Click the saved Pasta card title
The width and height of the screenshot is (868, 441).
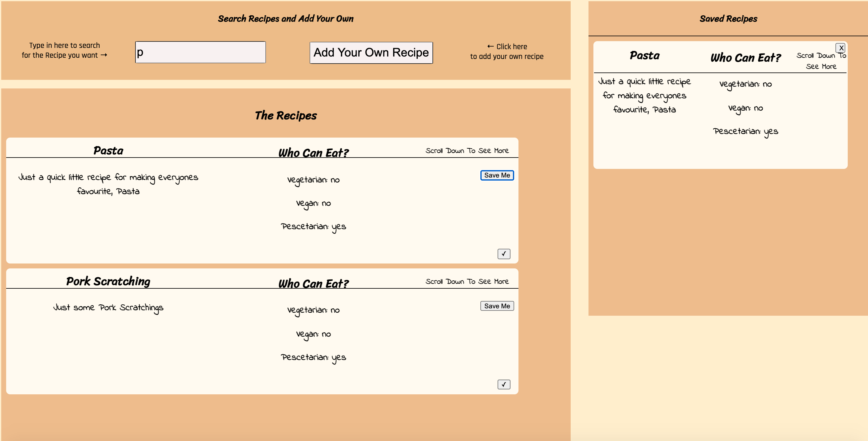[644, 56]
